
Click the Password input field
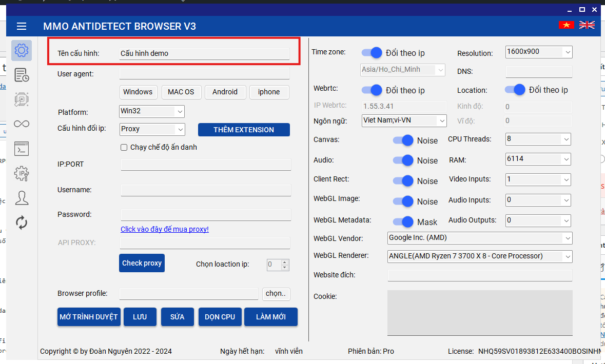click(x=206, y=215)
